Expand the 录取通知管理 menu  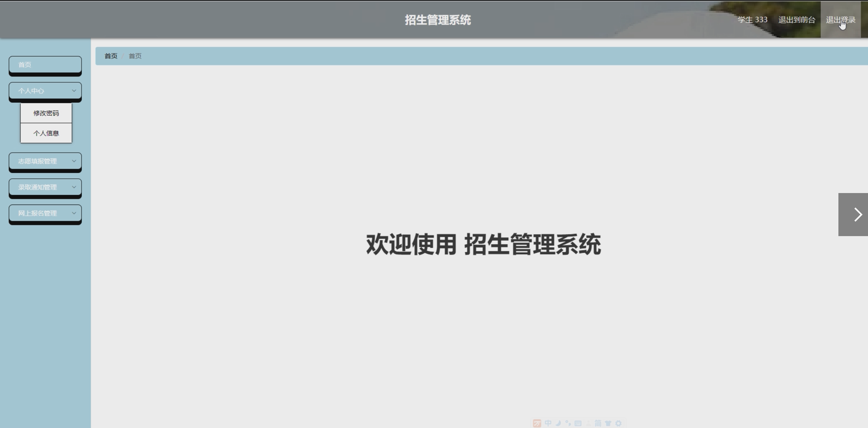(45, 187)
